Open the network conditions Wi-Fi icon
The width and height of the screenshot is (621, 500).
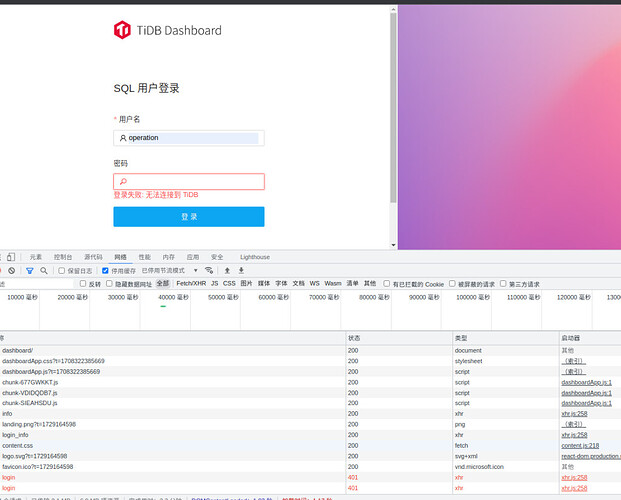pyautogui.click(x=209, y=270)
